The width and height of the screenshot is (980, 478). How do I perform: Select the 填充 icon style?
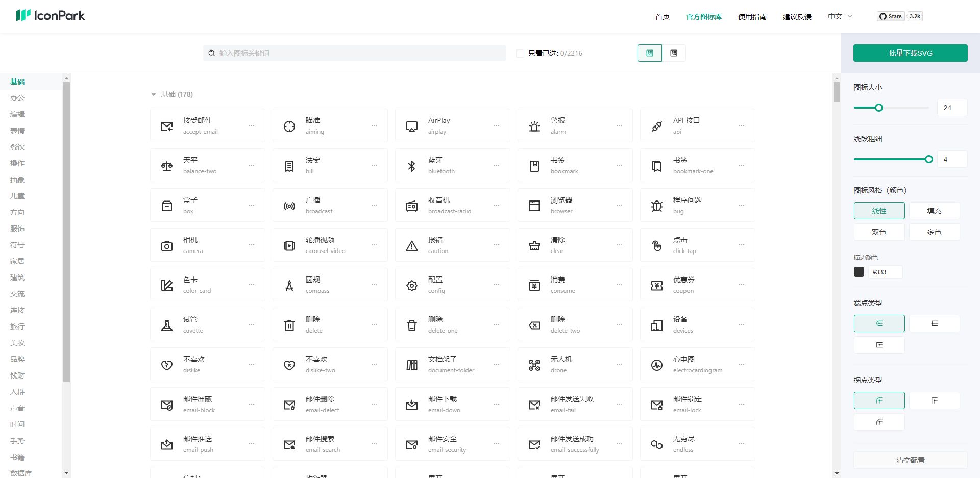pyautogui.click(x=934, y=211)
